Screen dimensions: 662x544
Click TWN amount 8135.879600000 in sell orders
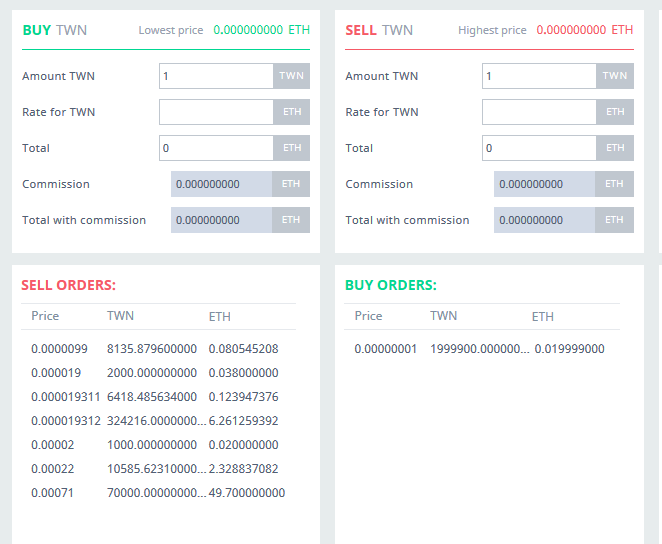point(152,349)
